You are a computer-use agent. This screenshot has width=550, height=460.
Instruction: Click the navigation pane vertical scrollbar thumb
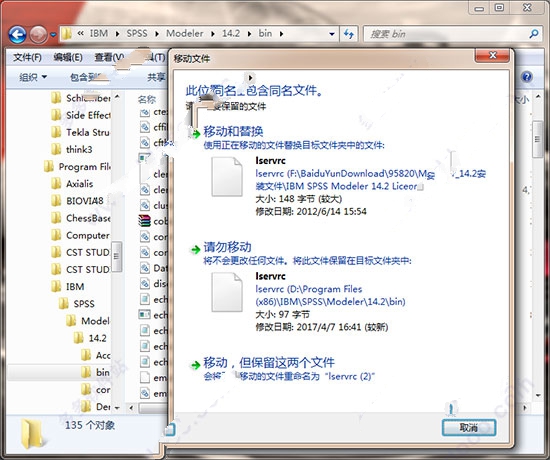[x=117, y=256]
